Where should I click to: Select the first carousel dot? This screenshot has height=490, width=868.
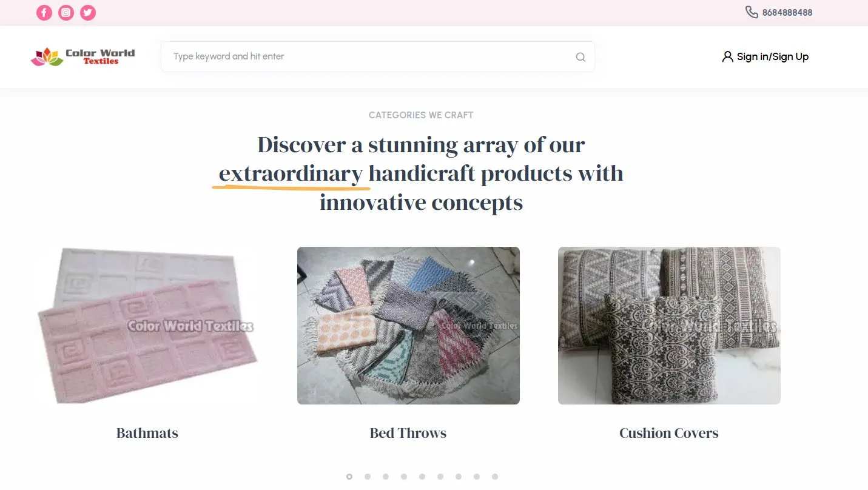coord(349,477)
